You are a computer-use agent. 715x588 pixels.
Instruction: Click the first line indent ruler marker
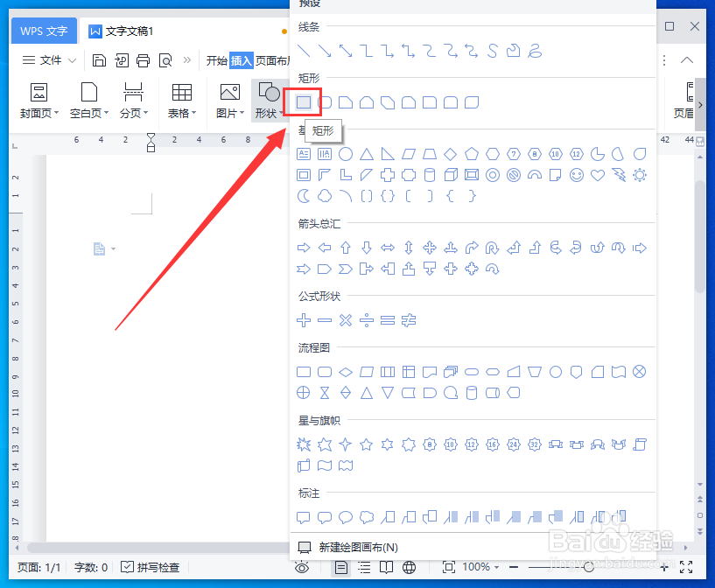(151, 136)
